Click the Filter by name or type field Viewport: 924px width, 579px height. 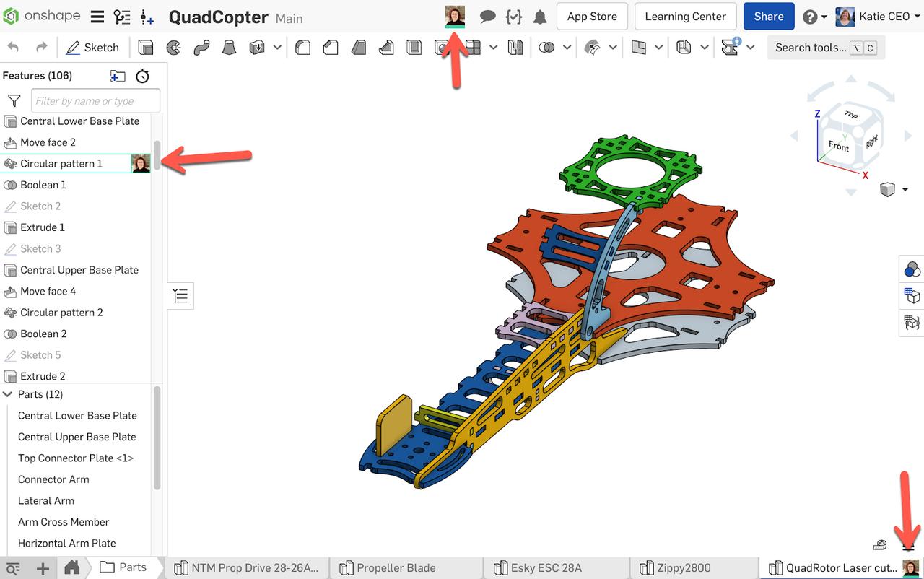point(95,100)
